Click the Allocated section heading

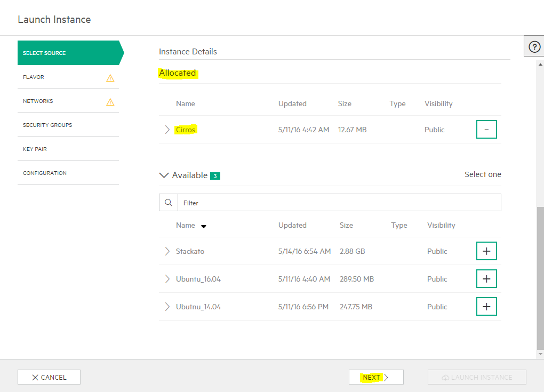click(x=178, y=73)
